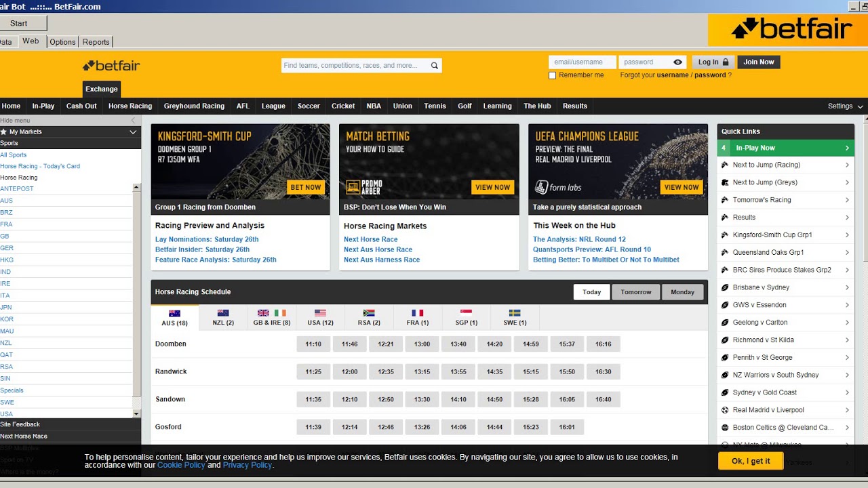Select the Monday schedule toggle
This screenshot has height=488, width=868.
click(682, 292)
